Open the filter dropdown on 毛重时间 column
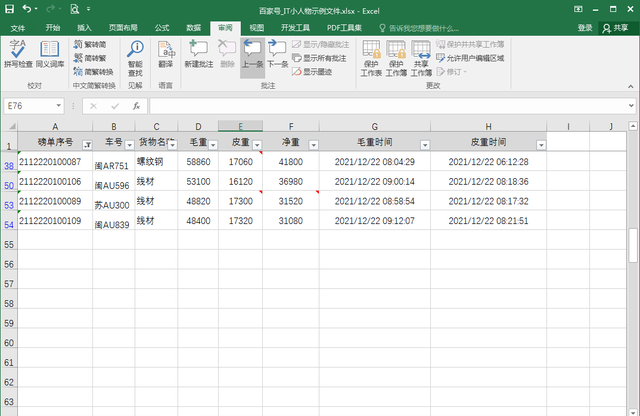Viewport: 640px width, 416px height. (x=424, y=145)
